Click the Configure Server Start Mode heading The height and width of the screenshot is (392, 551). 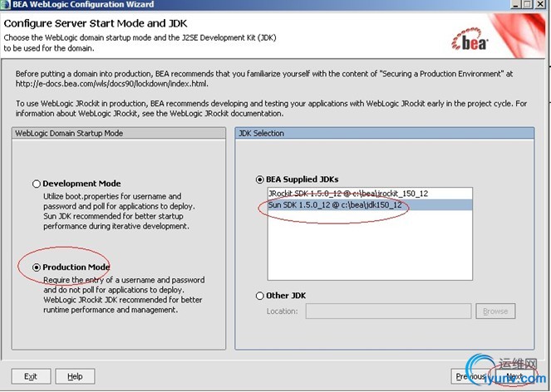96,23
